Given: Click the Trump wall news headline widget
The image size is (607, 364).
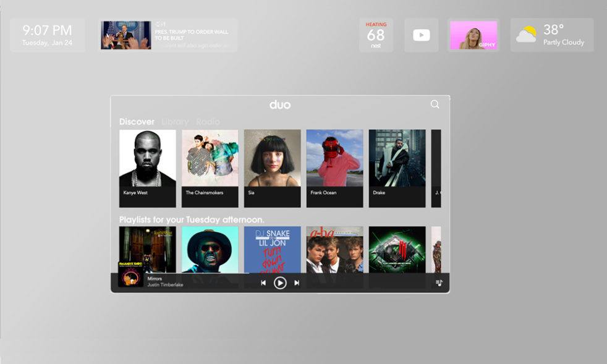Looking at the screenshot, I should click(169, 35).
